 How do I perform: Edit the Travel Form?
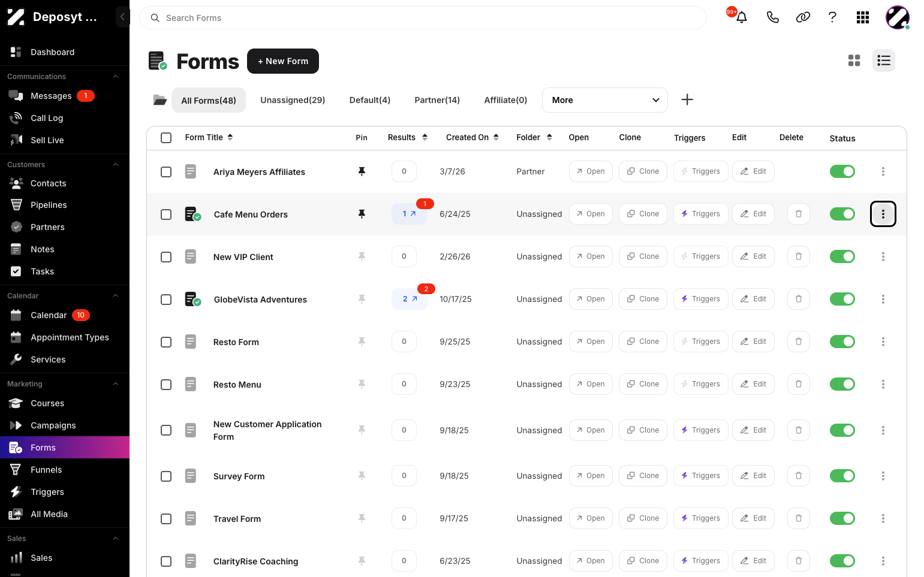pyautogui.click(x=753, y=518)
